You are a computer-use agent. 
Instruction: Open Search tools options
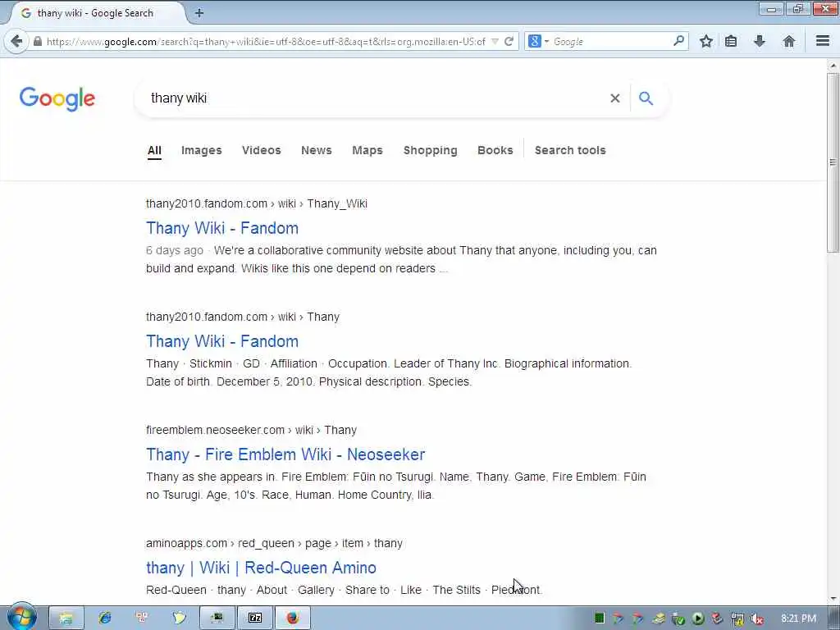pyautogui.click(x=570, y=151)
